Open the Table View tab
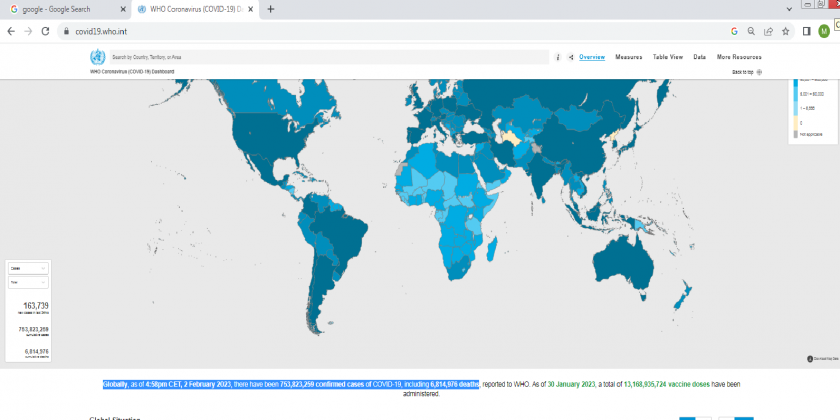 [x=668, y=57]
